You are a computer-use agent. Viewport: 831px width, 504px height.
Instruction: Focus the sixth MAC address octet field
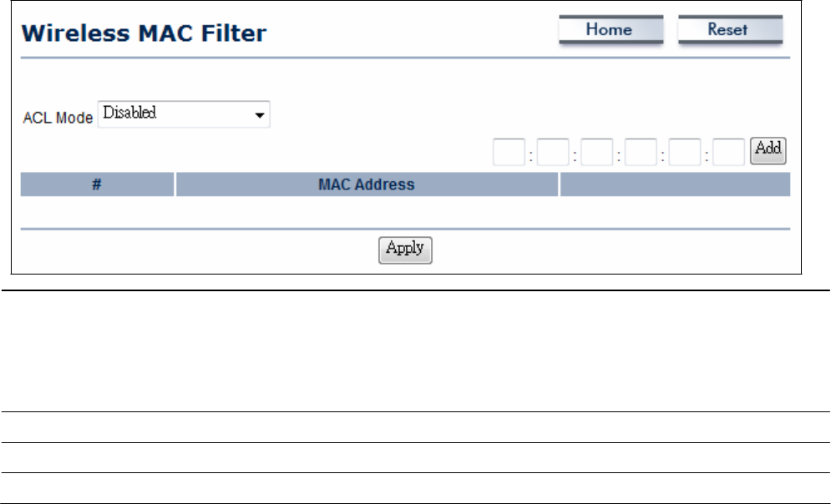(x=729, y=153)
